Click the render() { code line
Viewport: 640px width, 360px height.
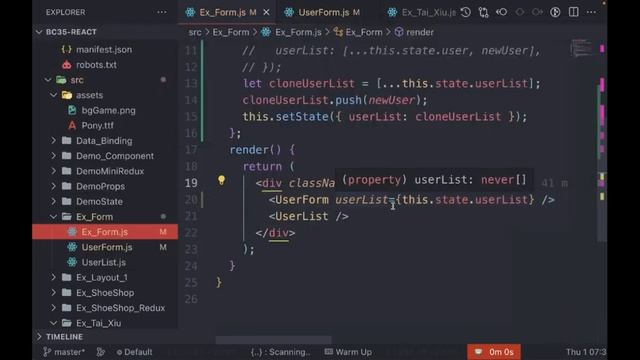point(262,150)
